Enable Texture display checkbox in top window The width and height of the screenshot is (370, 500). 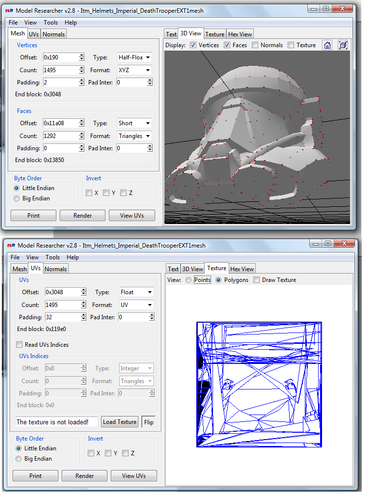tap(291, 45)
